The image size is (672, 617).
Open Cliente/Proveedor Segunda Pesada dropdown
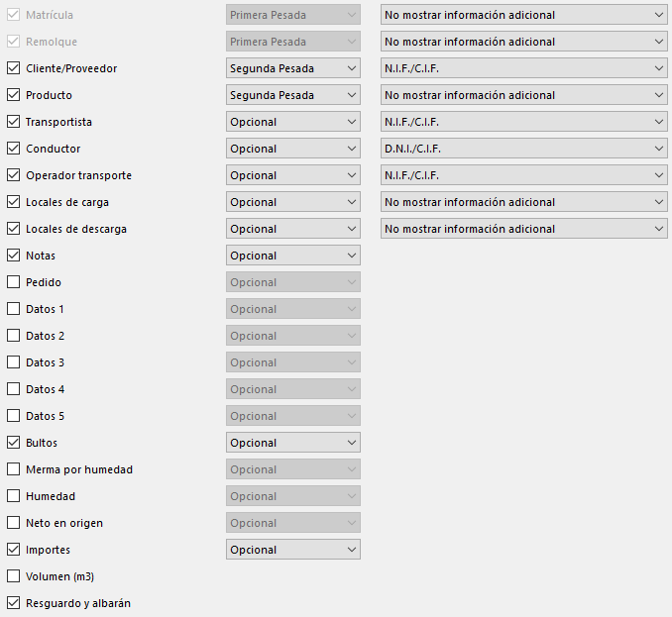coord(293,68)
